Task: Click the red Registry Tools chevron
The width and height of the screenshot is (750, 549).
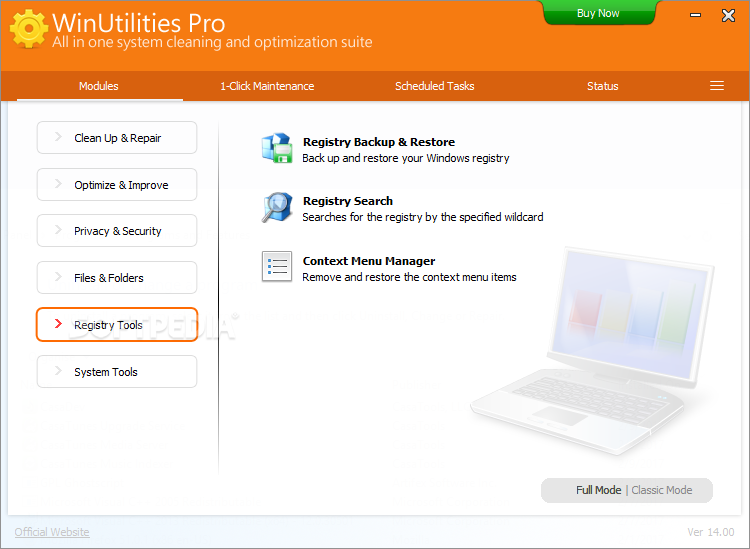Action: pyautogui.click(x=58, y=324)
